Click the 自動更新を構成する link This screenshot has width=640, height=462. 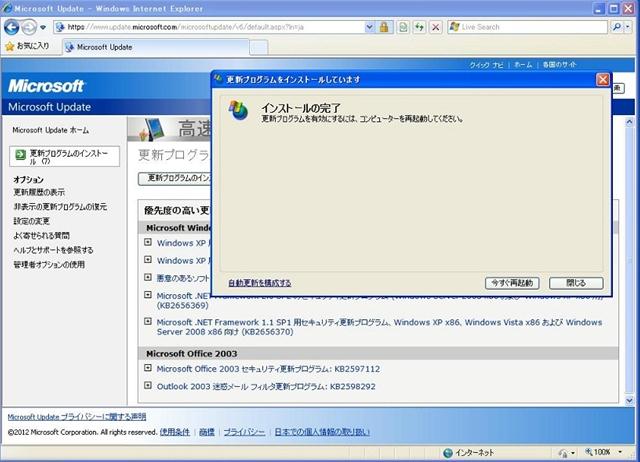pyautogui.click(x=260, y=283)
